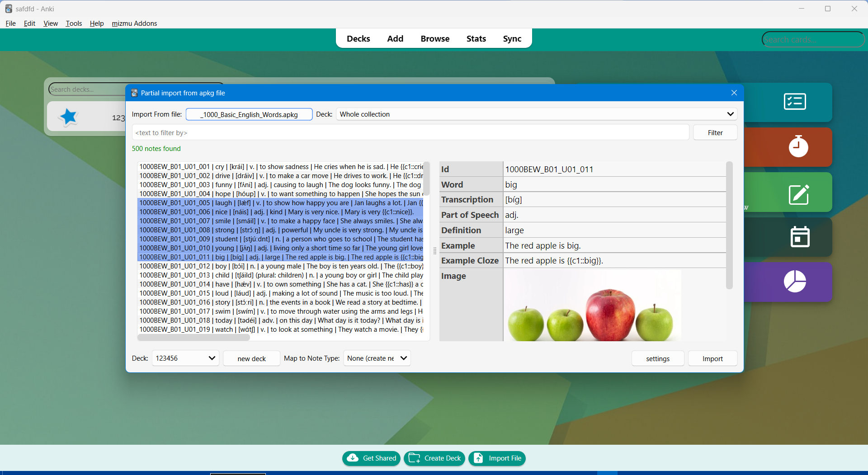This screenshot has height=475, width=868.
Task: Click the checklist icon tile on right sidebar
Action: click(794, 102)
